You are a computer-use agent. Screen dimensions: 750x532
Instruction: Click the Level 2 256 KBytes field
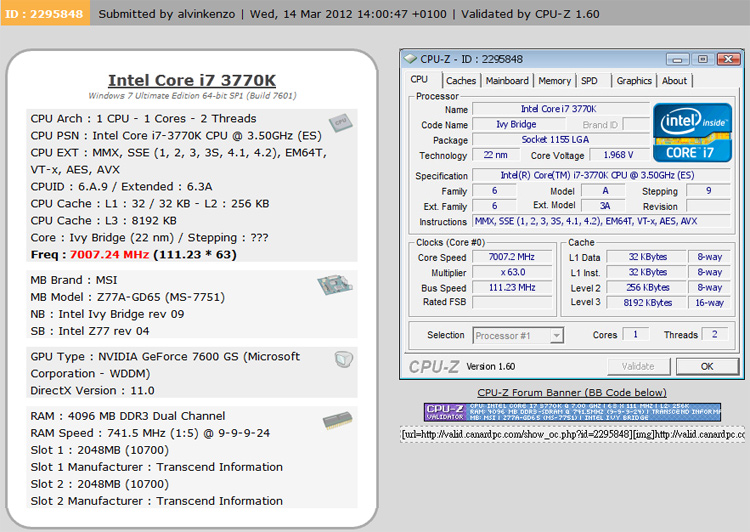(647, 288)
